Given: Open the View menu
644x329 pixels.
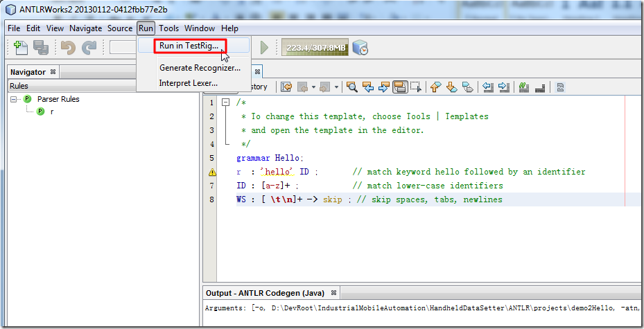Looking at the screenshot, I should (x=55, y=28).
